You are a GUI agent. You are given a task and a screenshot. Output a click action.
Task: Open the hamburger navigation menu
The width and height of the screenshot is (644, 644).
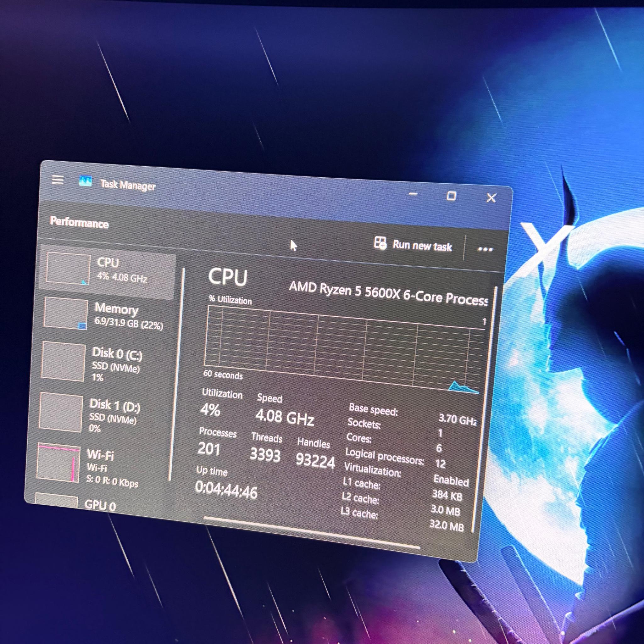58,180
